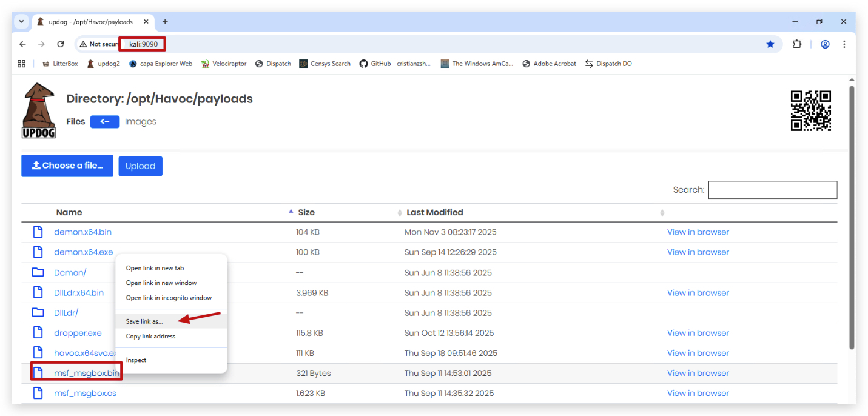
Task: Click the Choose a file button
Action: point(67,166)
